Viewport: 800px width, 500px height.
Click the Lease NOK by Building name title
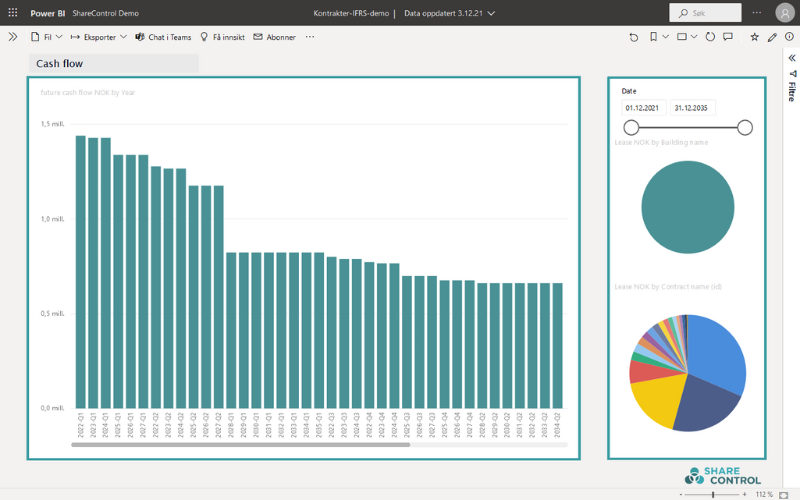[661, 142]
